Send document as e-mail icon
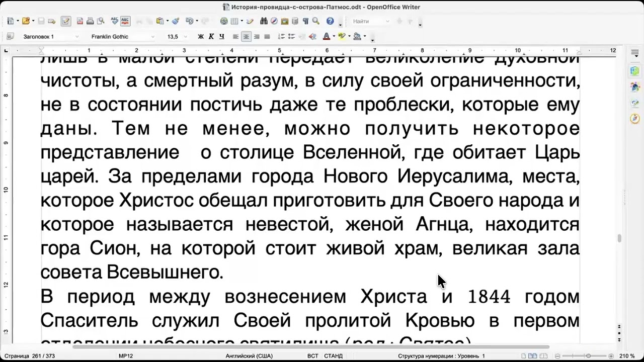 click(52, 21)
